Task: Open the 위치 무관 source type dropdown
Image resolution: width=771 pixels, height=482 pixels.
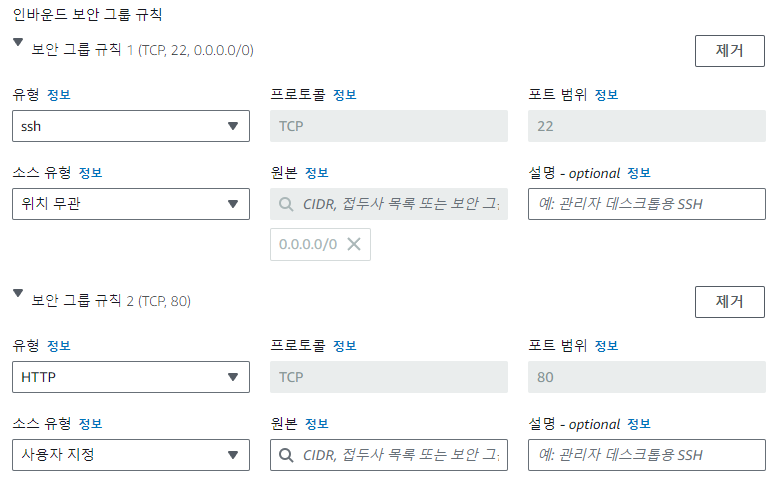Action: (131, 204)
